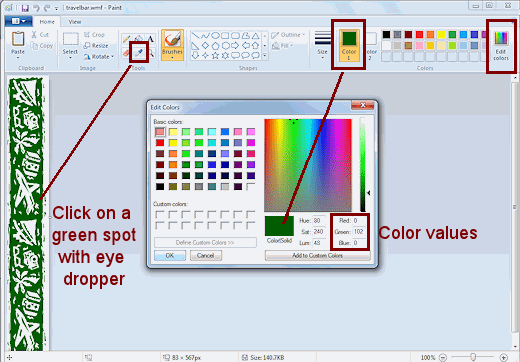Click OK in Edit Colors dialog
The image size is (520, 362).
pyautogui.click(x=170, y=255)
